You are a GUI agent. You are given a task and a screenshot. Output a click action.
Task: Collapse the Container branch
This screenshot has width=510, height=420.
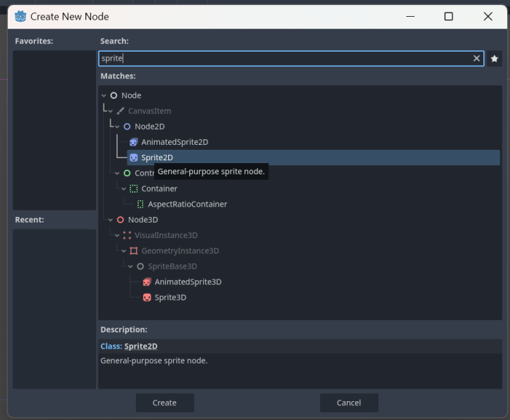(x=123, y=189)
